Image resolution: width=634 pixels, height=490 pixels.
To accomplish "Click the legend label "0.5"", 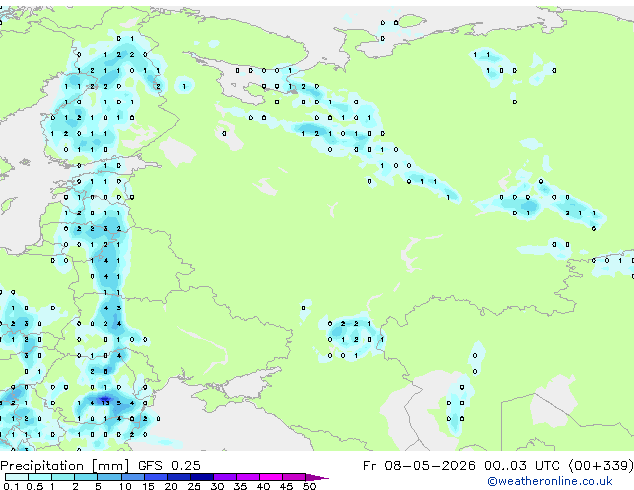I will click(x=34, y=486).
